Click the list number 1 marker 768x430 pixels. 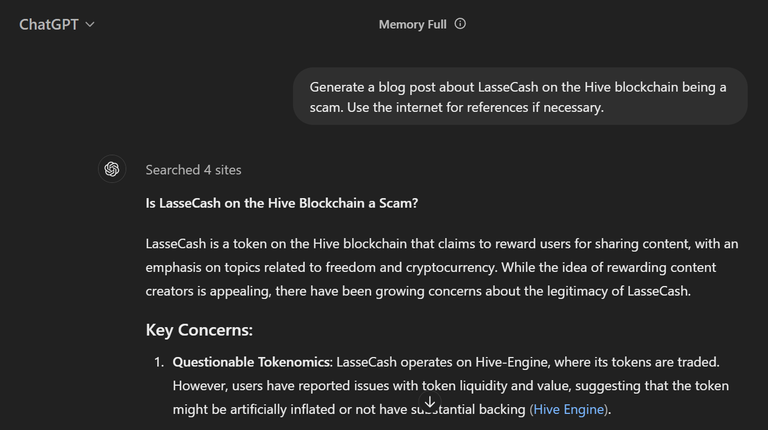[x=158, y=362]
